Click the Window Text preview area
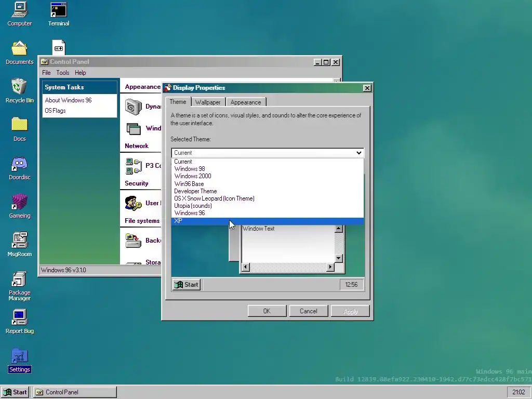The image size is (532, 399). [288, 244]
